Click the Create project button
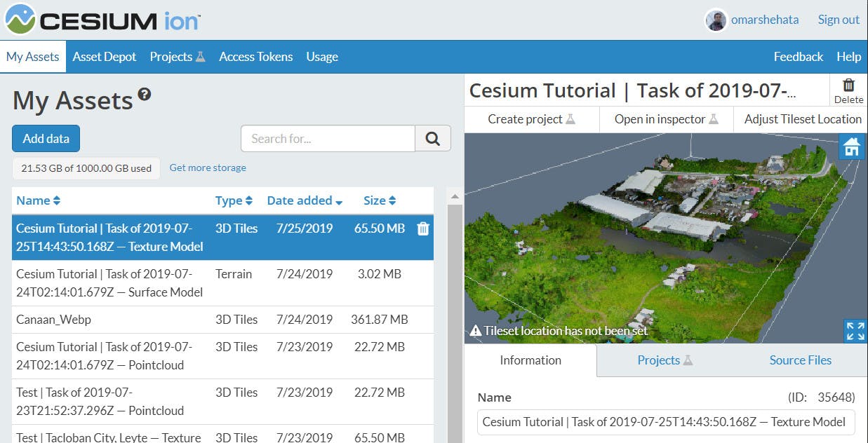This screenshot has width=868, height=443. point(531,119)
